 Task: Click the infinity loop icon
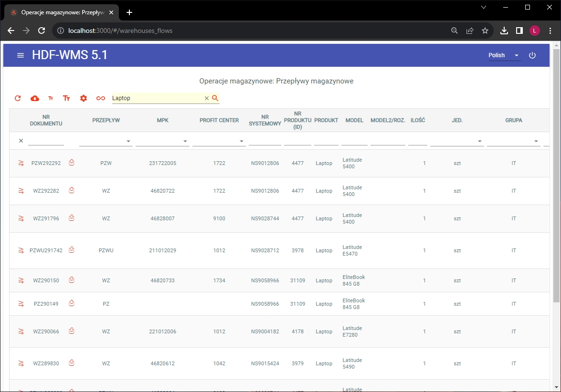(100, 98)
